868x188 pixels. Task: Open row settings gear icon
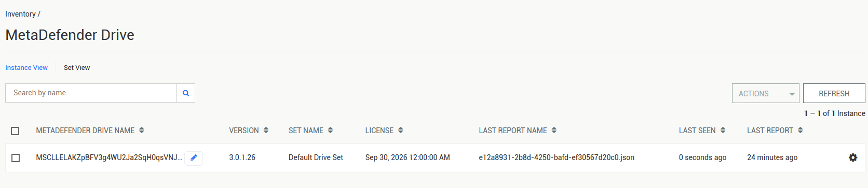pyautogui.click(x=853, y=157)
